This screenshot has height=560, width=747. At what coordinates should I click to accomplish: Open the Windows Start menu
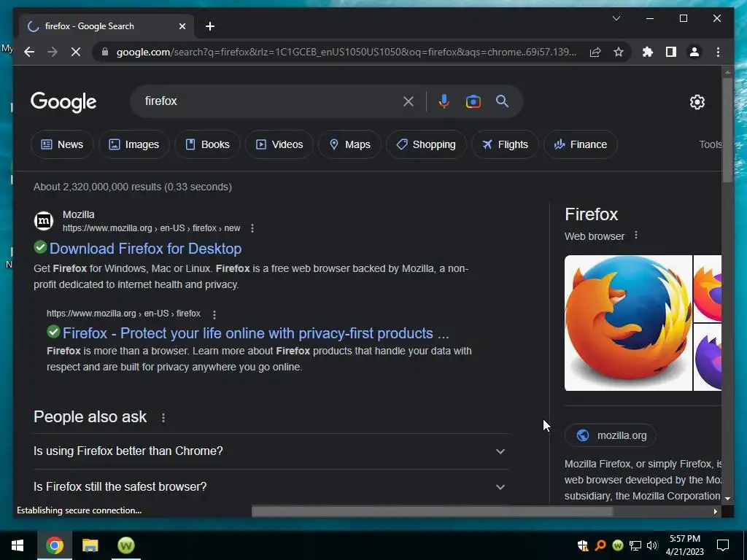18,545
